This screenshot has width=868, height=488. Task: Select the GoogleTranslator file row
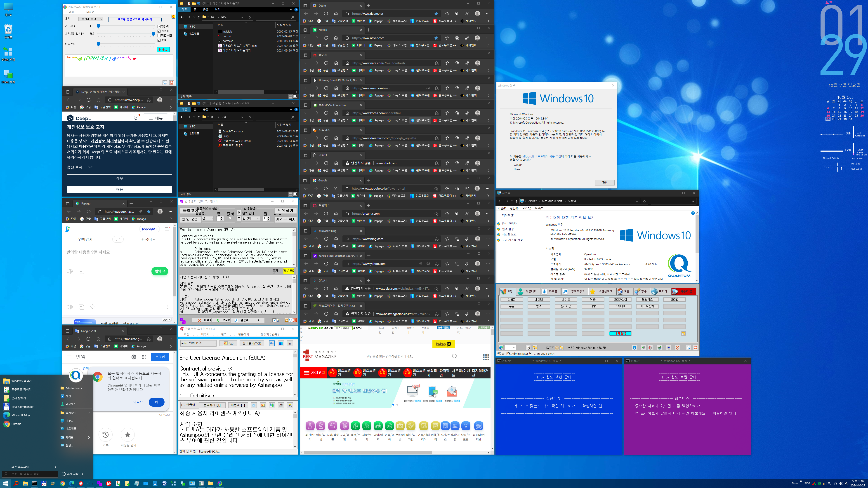pos(233,131)
